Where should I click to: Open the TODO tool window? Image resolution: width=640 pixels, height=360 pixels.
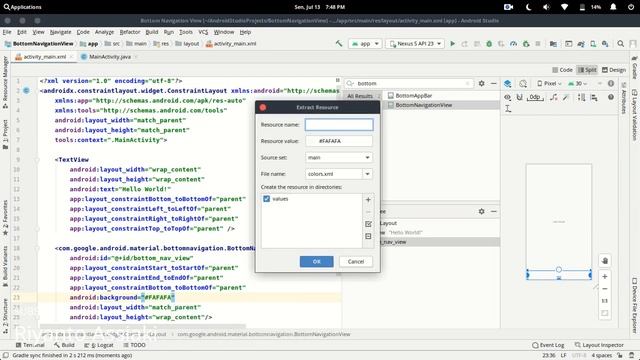click(x=134, y=345)
